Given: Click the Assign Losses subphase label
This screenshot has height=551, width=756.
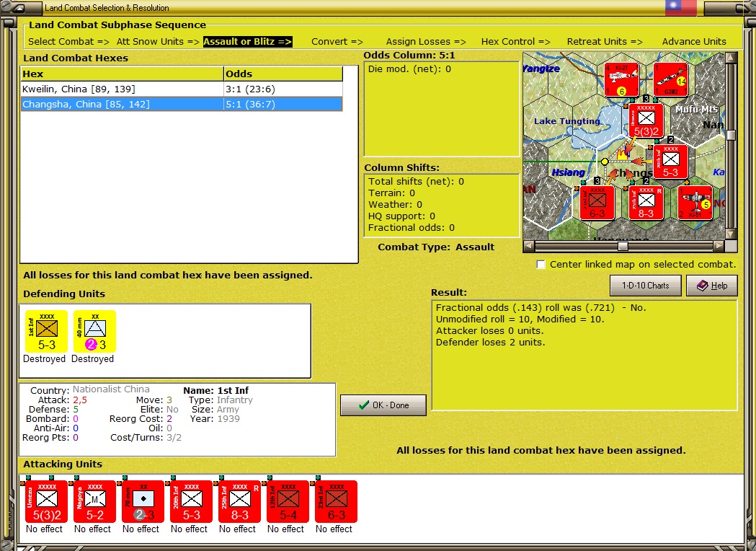Looking at the screenshot, I should click(426, 42).
